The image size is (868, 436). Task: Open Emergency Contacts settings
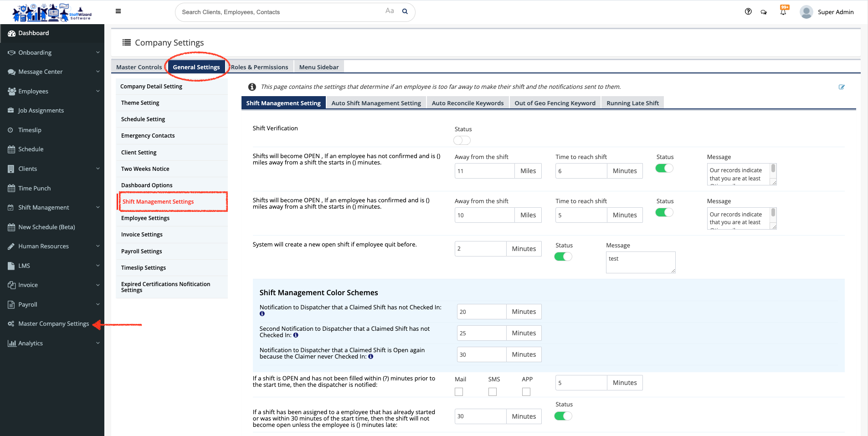(172, 136)
